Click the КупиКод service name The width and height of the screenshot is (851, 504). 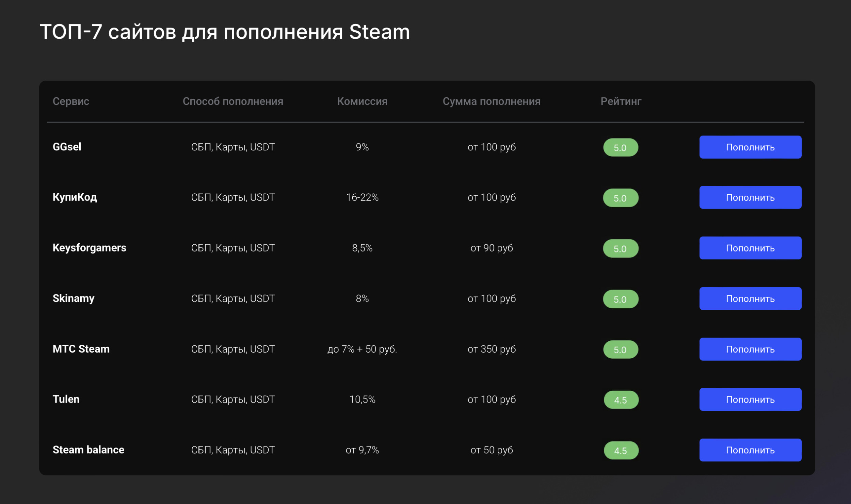click(75, 197)
